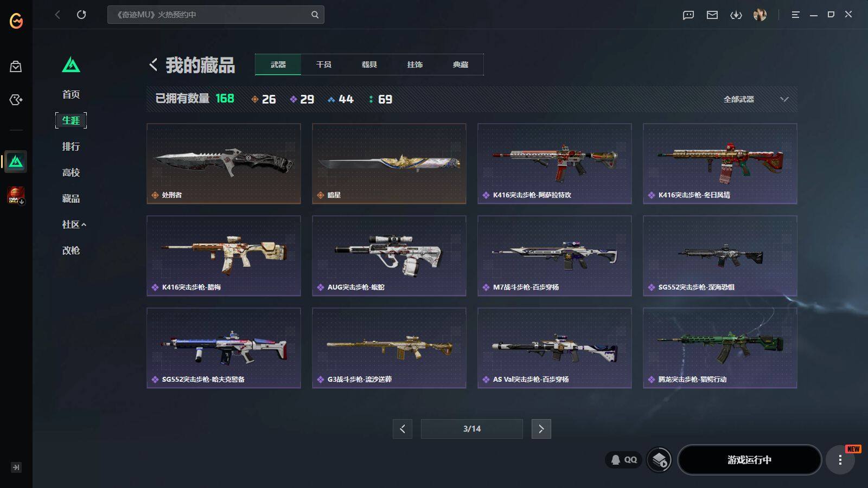Image resolution: width=868 pixels, height=488 pixels.
Task: Click the NBA game icon in the sidebar
Action: [16, 195]
